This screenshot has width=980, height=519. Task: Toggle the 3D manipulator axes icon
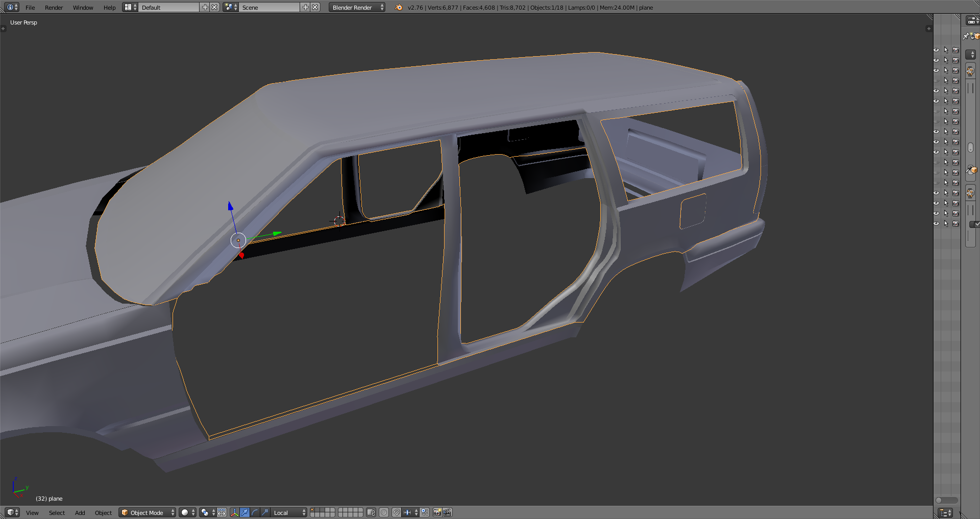(x=234, y=512)
